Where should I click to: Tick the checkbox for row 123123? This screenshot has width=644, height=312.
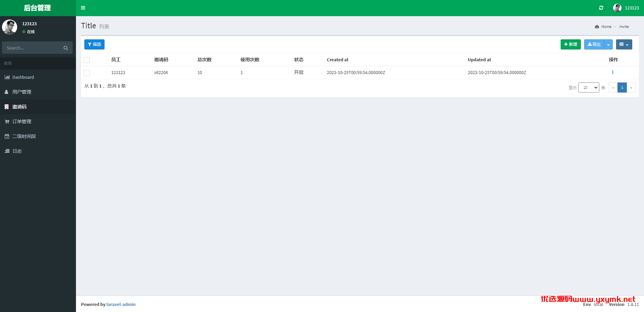tap(87, 73)
